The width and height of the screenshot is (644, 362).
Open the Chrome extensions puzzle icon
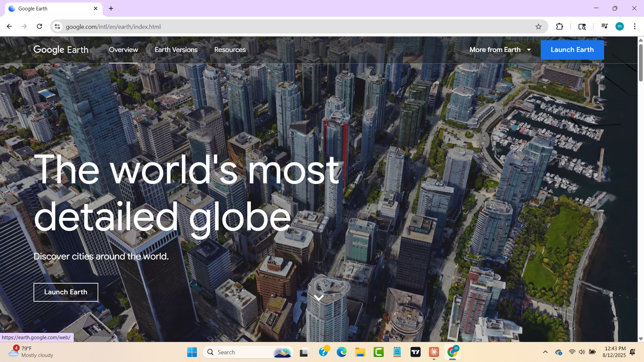pos(559,27)
